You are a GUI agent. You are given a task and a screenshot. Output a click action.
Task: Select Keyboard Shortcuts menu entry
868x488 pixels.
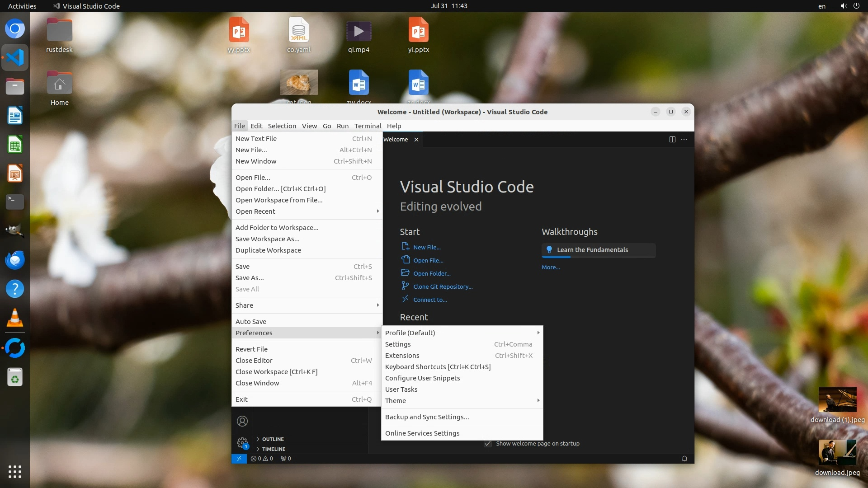[x=438, y=366]
